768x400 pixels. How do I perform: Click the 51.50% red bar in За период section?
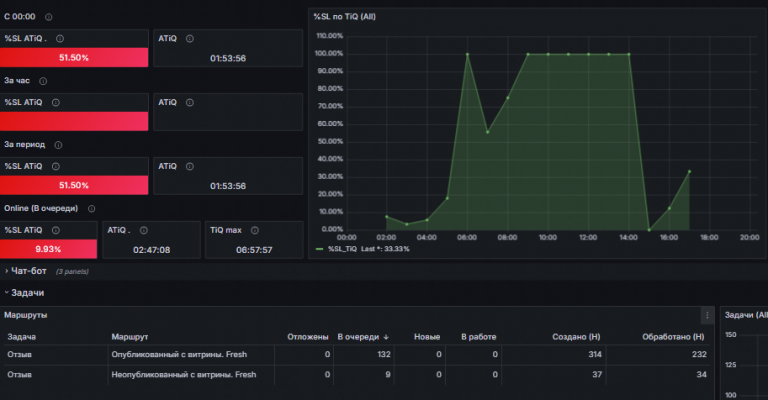click(74, 186)
